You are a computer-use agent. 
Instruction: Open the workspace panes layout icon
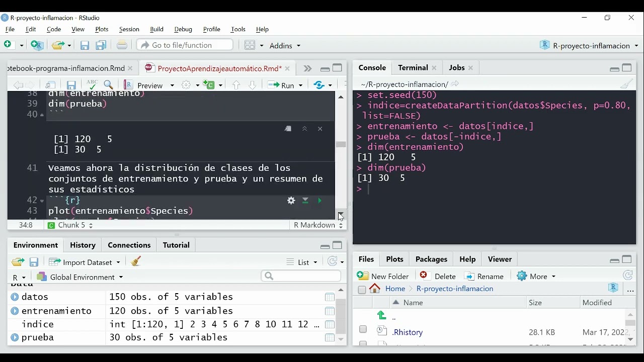(x=250, y=45)
